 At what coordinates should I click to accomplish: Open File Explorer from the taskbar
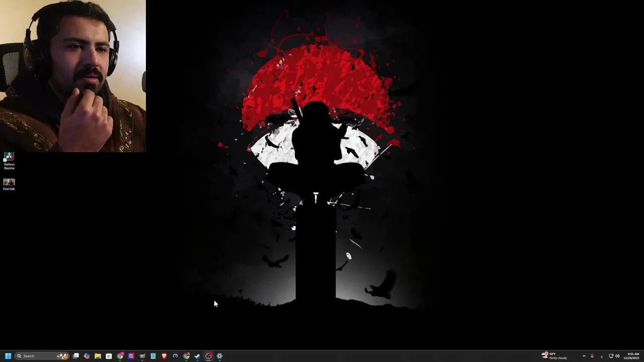pyautogui.click(x=98, y=356)
